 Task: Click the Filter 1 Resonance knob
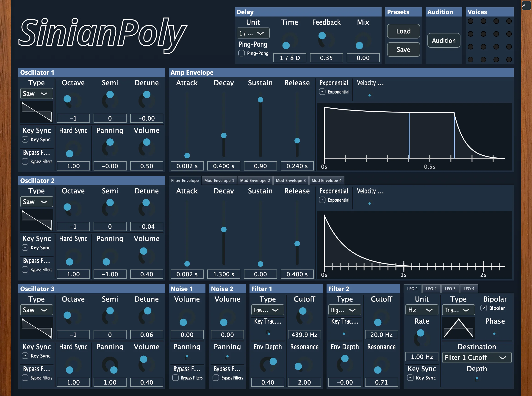[304, 365]
